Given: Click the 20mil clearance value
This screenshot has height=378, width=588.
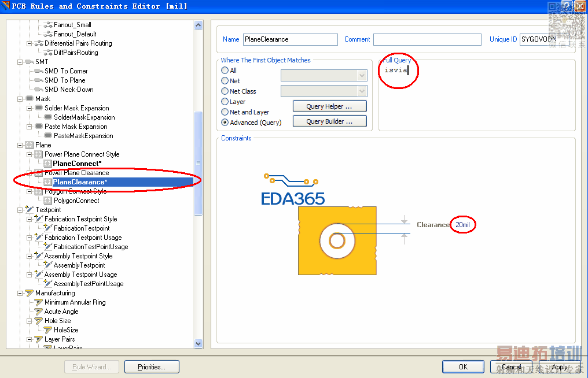Looking at the screenshot, I should point(462,225).
